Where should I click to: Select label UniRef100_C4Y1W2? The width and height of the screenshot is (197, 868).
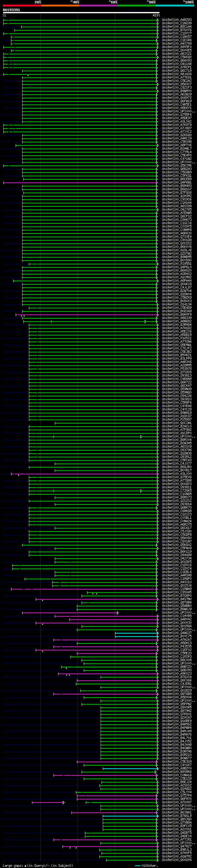(177, 159)
